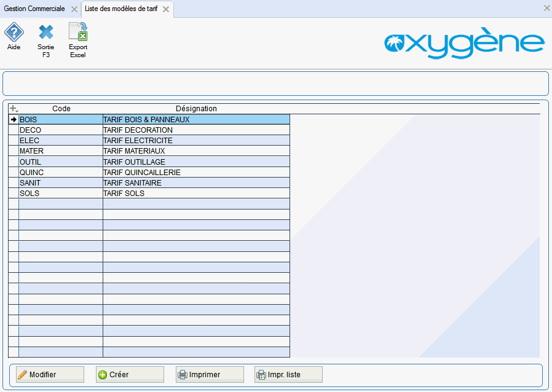Open the grid plus column options icon
552x392 pixels.
(x=14, y=109)
